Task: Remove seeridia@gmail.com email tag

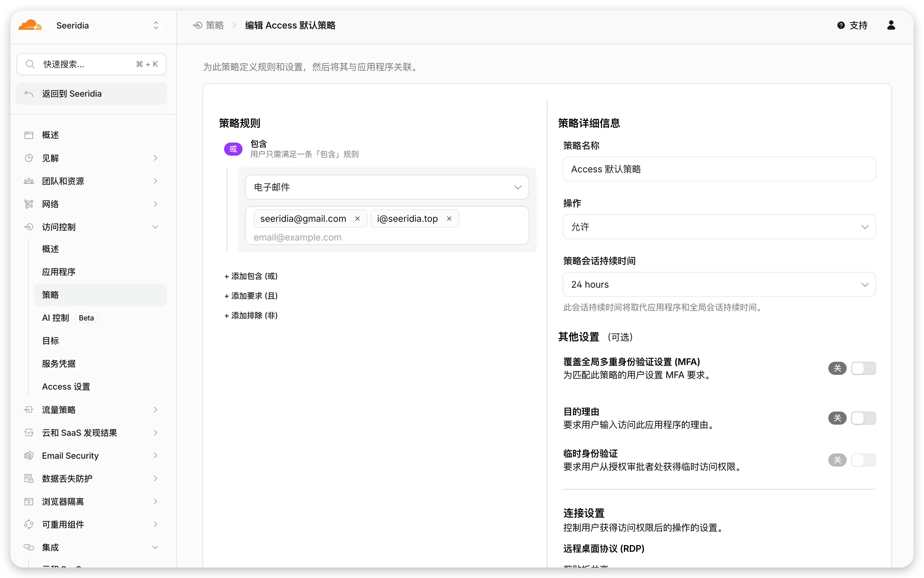Action: coord(357,219)
